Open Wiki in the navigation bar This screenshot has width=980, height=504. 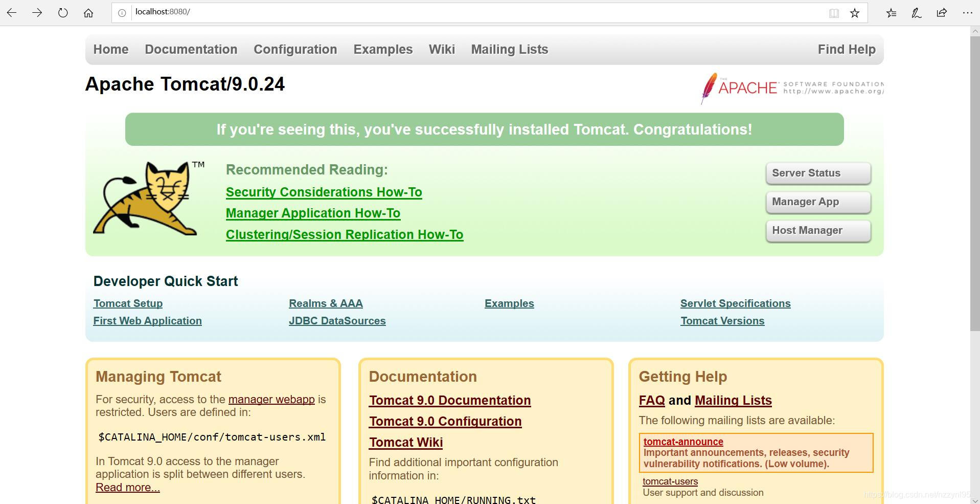tap(442, 50)
